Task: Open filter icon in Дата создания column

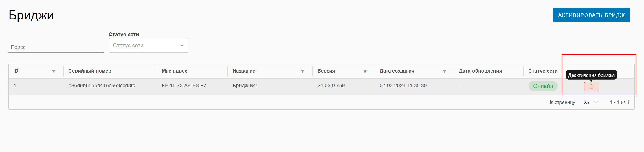Action: [444, 71]
